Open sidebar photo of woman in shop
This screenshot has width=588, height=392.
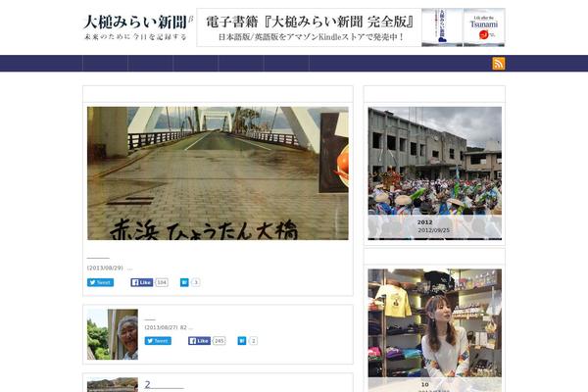coord(434,330)
